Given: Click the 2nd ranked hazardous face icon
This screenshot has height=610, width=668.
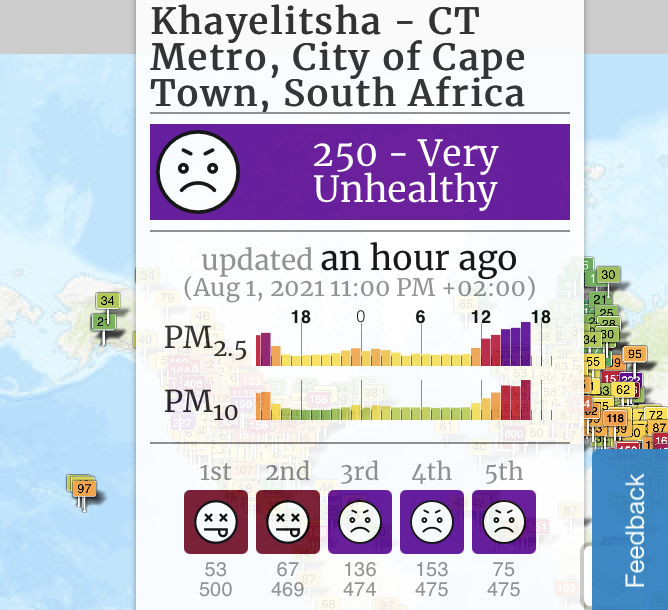Looking at the screenshot, I should pos(288,522).
